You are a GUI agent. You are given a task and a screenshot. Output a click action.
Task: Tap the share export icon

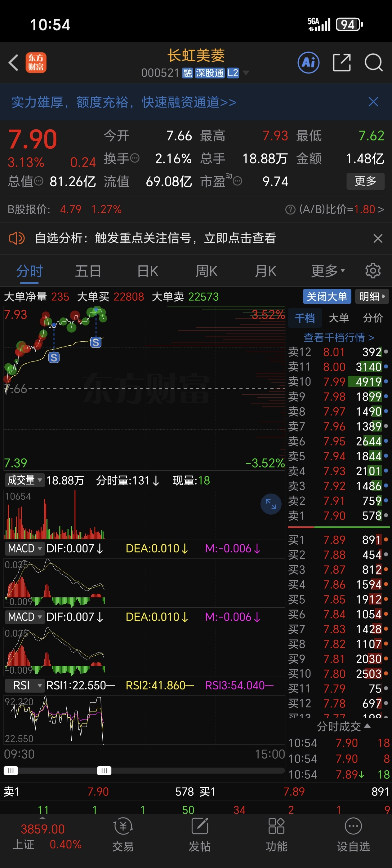[x=342, y=63]
